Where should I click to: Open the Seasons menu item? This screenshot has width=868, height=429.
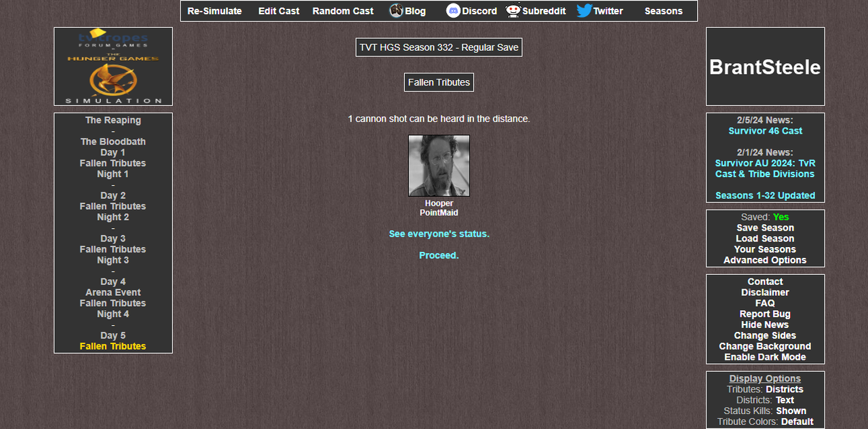(x=663, y=11)
